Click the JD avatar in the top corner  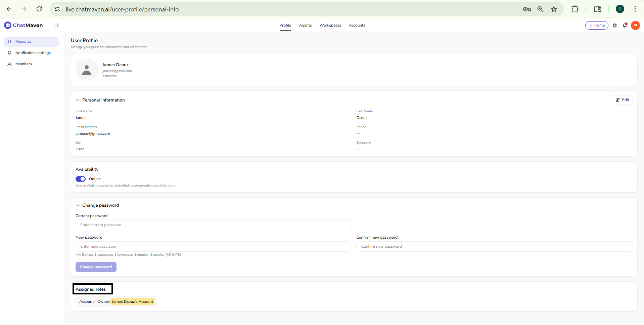coord(635,25)
